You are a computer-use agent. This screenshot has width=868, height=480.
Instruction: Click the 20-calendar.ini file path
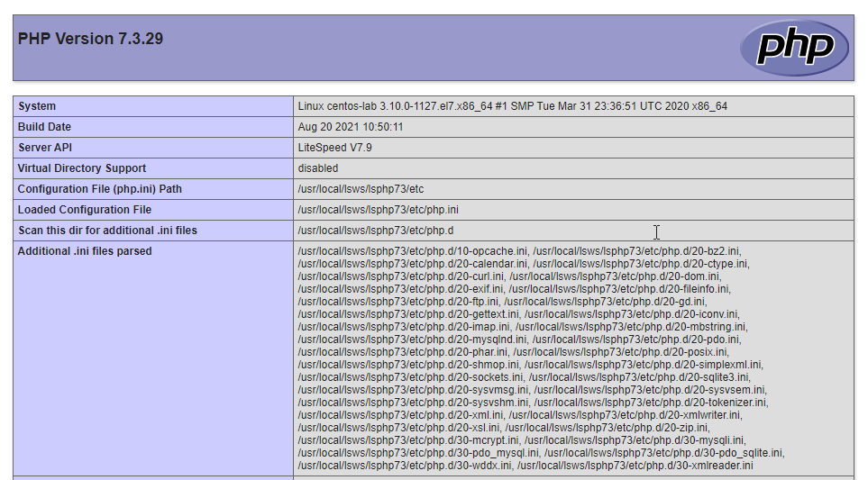413,264
